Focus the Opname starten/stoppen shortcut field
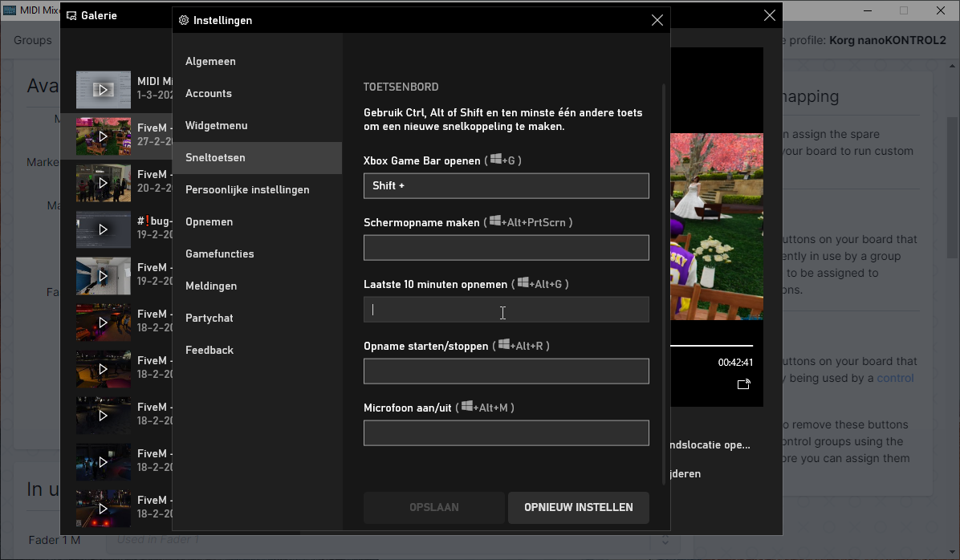960x560 pixels. (506, 371)
